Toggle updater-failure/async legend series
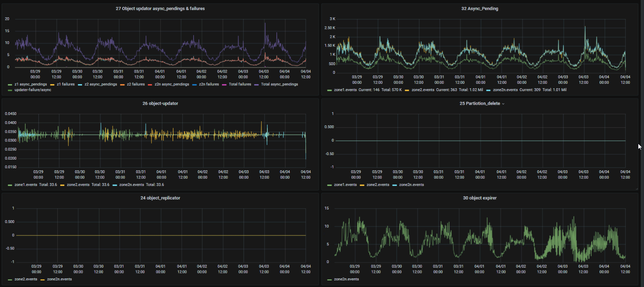Image resolution: width=644 pixels, height=287 pixels. coord(33,90)
